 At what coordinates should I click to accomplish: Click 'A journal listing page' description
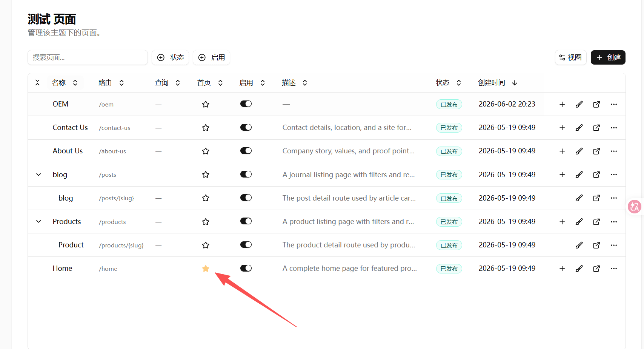click(x=349, y=174)
